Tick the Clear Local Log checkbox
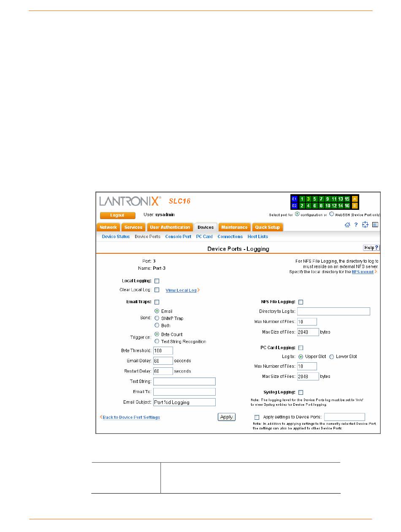This screenshot has height=532, width=401. pos(157,290)
